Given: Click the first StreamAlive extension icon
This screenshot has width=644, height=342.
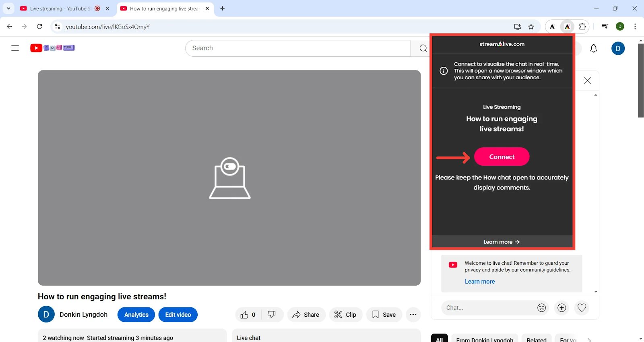Looking at the screenshot, I should (x=552, y=27).
